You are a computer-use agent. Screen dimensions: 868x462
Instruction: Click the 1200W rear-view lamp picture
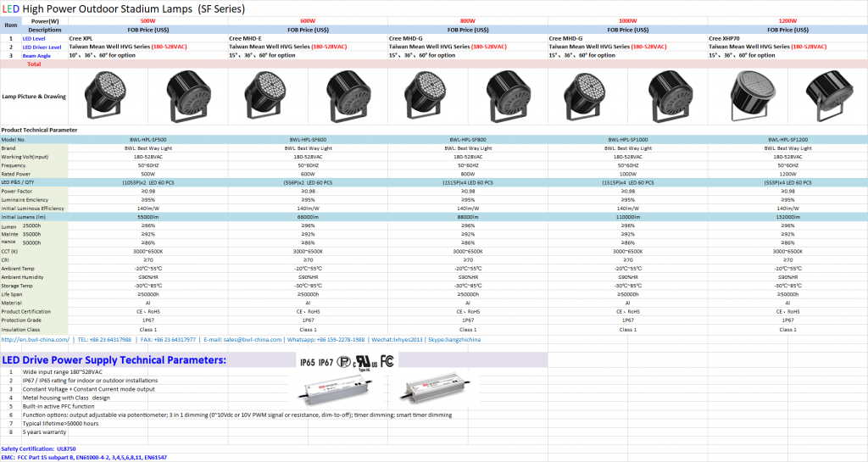(x=829, y=95)
